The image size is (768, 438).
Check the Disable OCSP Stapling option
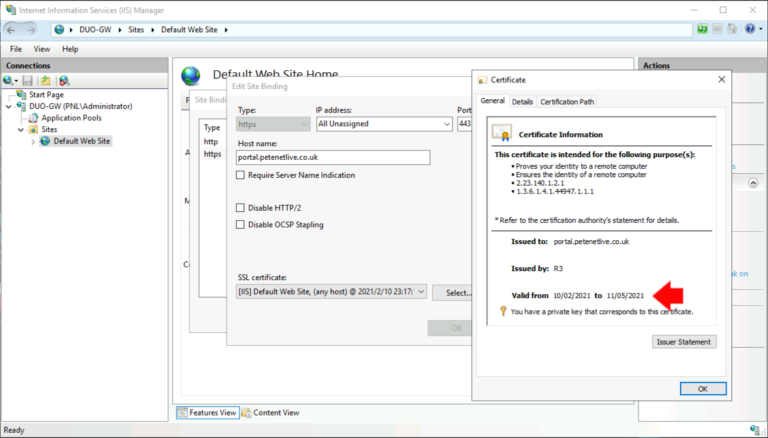[x=240, y=224]
